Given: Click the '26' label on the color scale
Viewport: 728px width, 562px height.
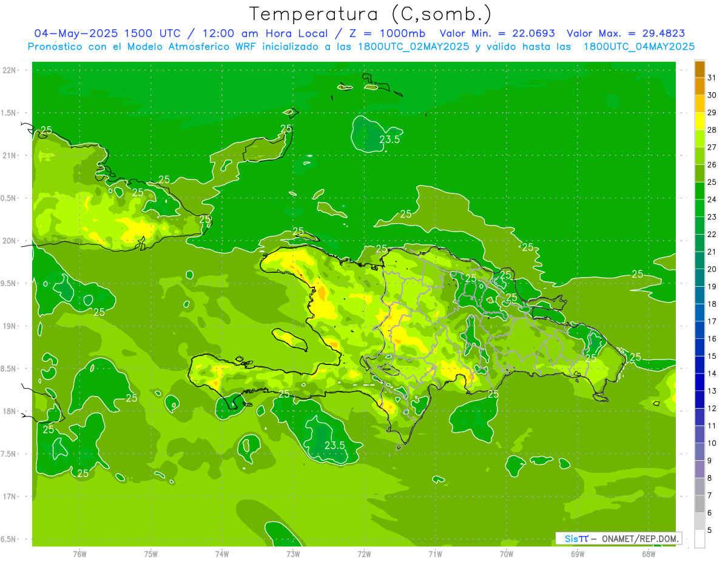Looking at the screenshot, I should coord(712,164).
